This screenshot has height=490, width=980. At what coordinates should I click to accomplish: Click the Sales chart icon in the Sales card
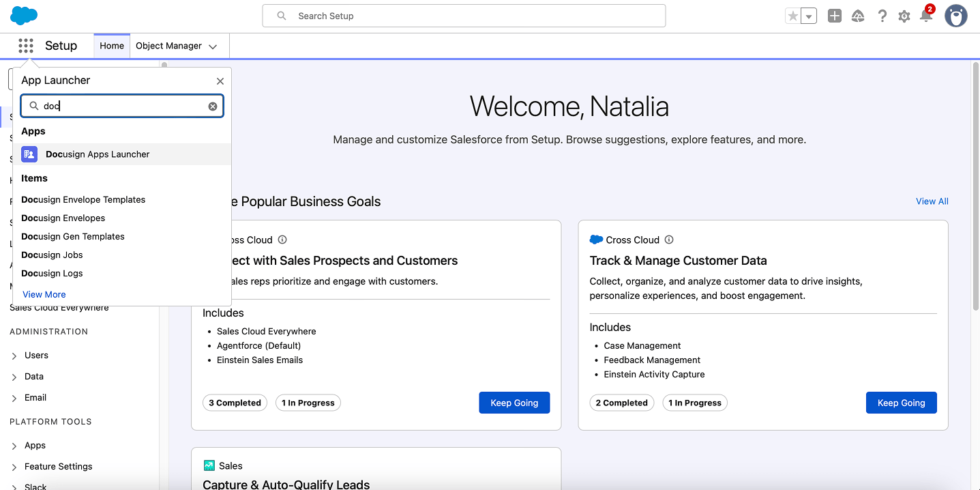coord(209,465)
